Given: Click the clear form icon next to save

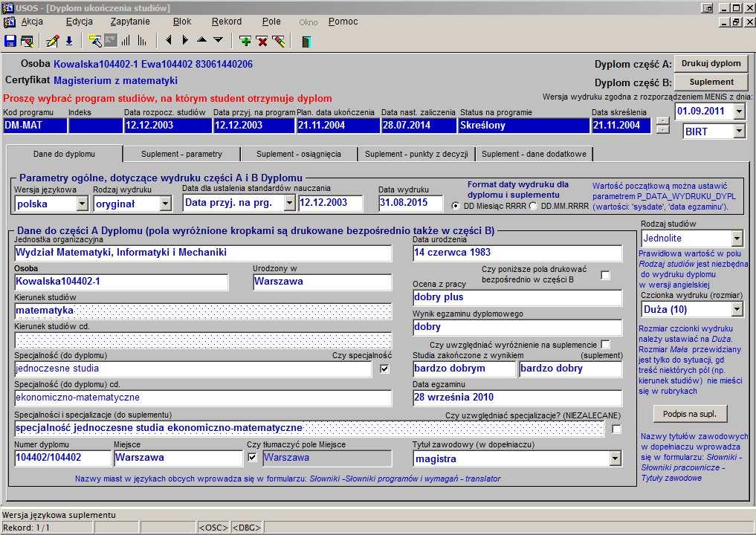Looking at the screenshot, I should click(x=27, y=41).
